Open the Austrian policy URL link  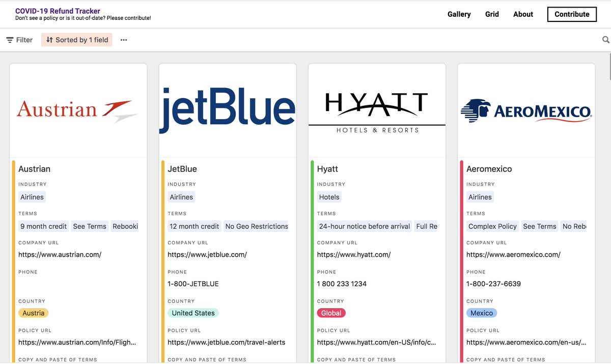tap(77, 343)
